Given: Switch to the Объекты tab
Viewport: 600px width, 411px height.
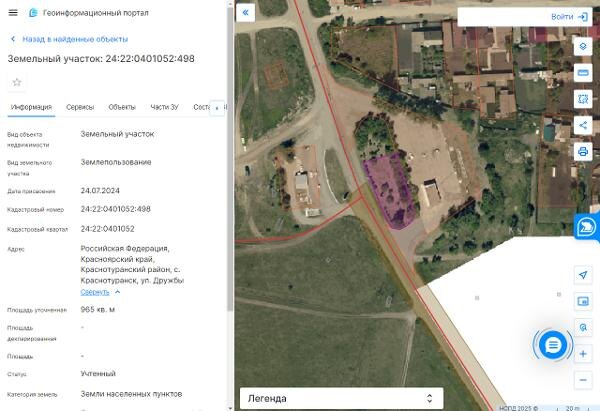Looking at the screenshot, I should click(x=122, y=107).
